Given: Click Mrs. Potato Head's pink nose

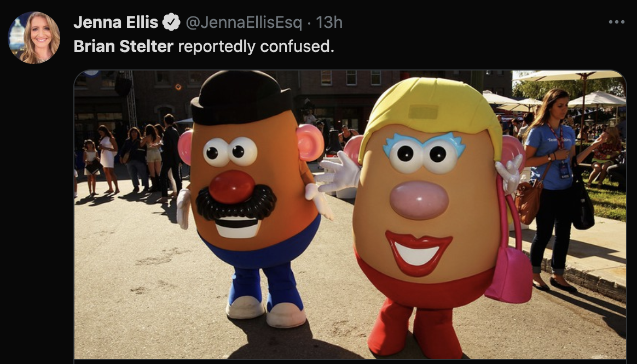Looking at the screenshot, I should [419, 201].
